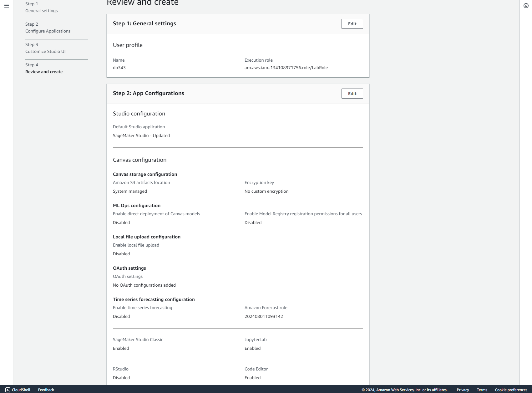Launch CloudShell from the footer
The height and width of the screenshot is (393, 532).
[x=18, y=390]
